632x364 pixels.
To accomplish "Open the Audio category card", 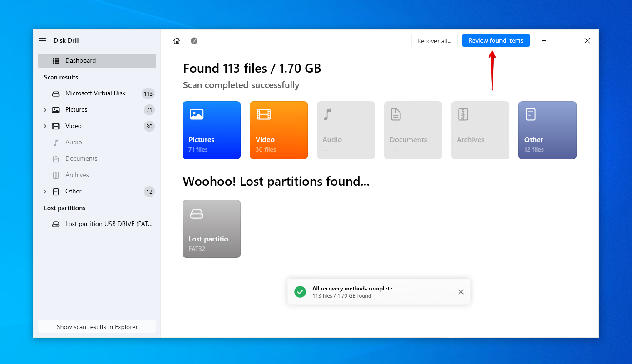I will coord(346,130).
